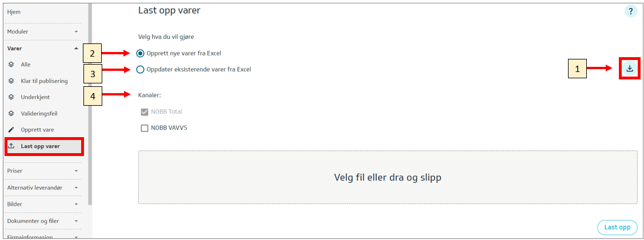This screenshot has height=240, width=644.
Task: Click the layers icon beside Underkjent
Action: pos(11,97)
